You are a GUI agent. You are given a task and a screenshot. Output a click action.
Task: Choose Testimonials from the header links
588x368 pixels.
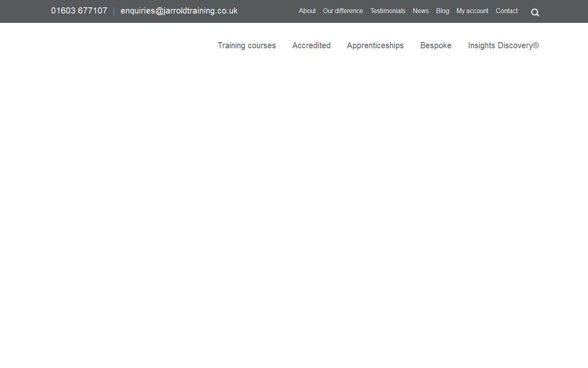pos(387,11)
